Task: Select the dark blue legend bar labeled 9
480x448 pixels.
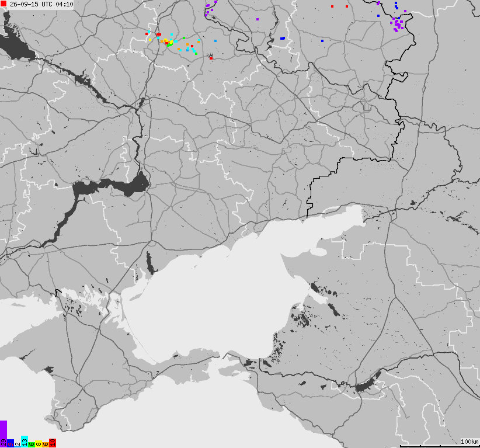Action: [11, 443]
